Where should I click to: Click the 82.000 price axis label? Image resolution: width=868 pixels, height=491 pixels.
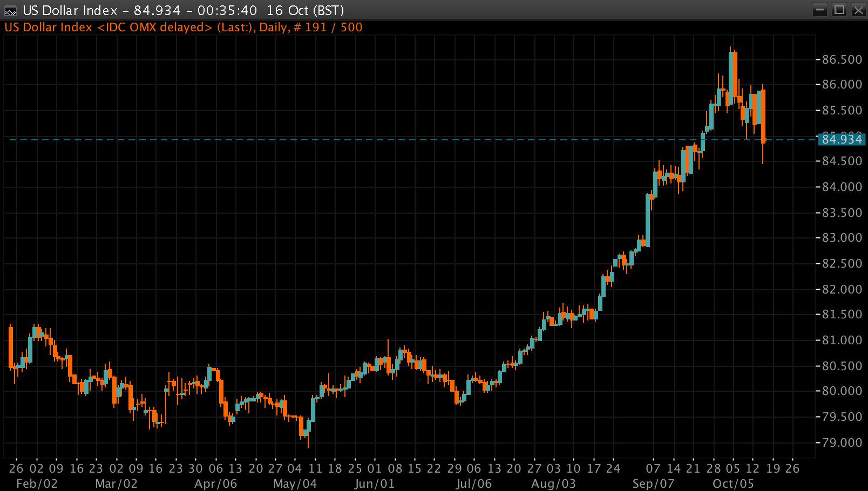[x=842, y=289]
